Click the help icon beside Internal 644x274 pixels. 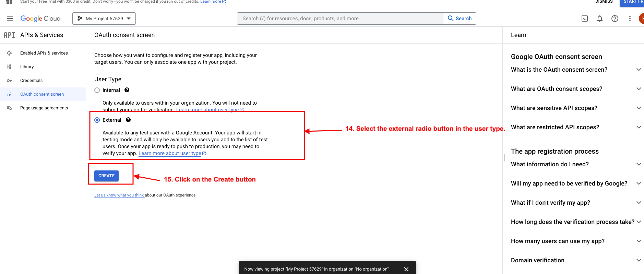[127, 90]
